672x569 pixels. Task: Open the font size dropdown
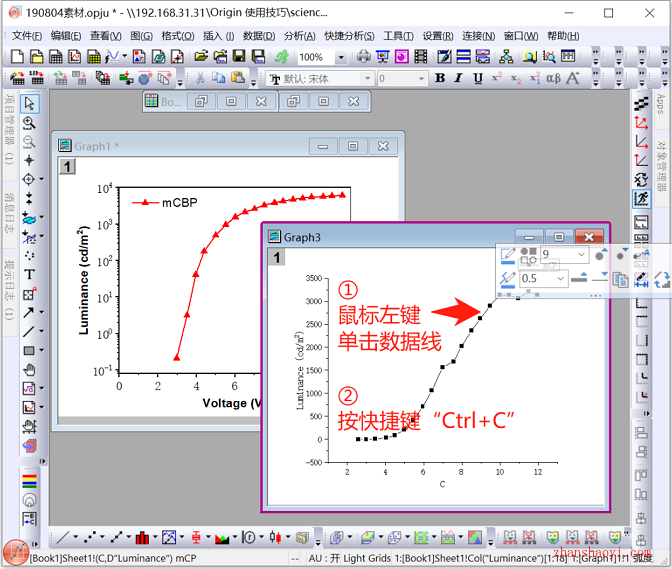pos(421,78)
